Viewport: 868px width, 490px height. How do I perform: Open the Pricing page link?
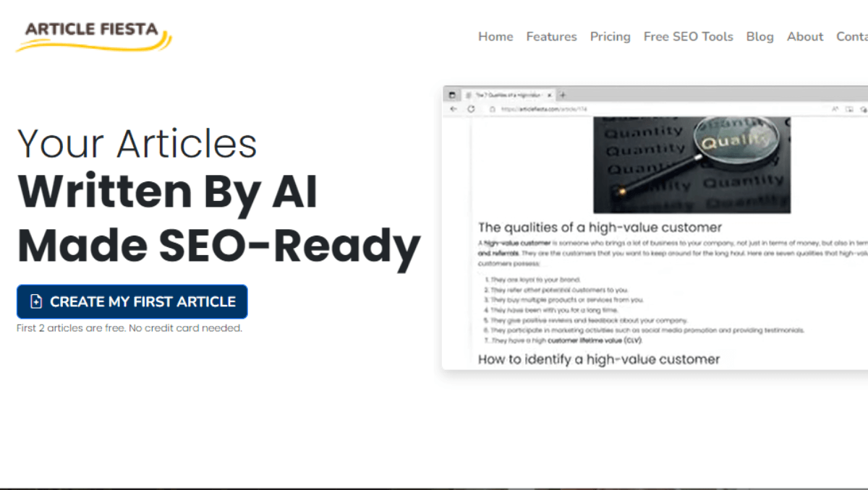610,36
